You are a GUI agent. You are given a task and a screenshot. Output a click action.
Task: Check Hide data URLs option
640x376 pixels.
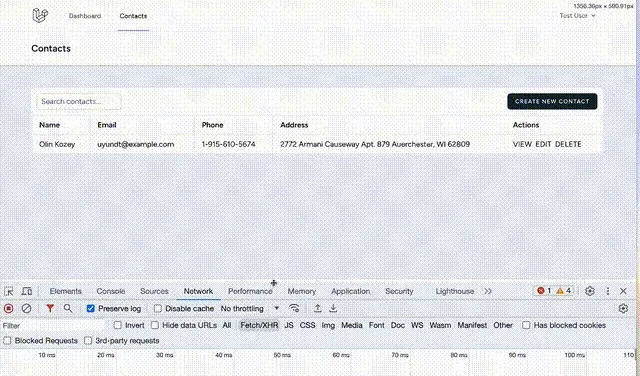click(155, 325)
